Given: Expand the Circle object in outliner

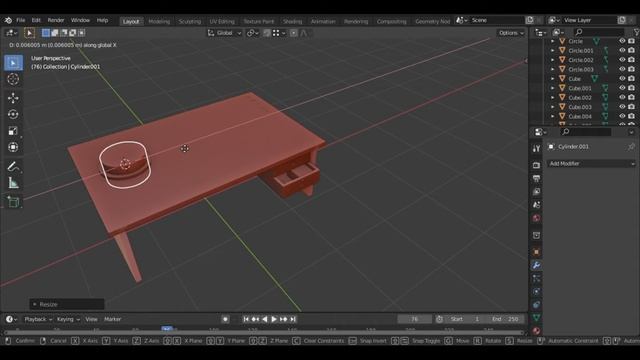Looking at the screenshot, I should pos(553,41).
